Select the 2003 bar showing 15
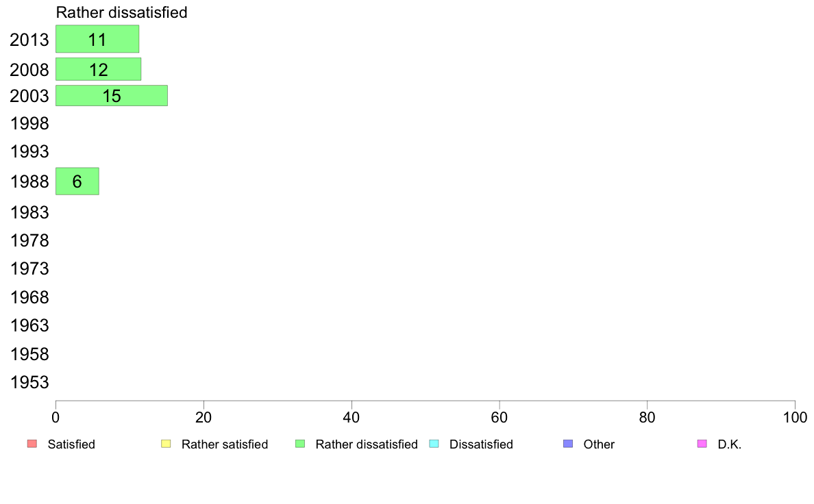814x504 pixels. [112, 95]
